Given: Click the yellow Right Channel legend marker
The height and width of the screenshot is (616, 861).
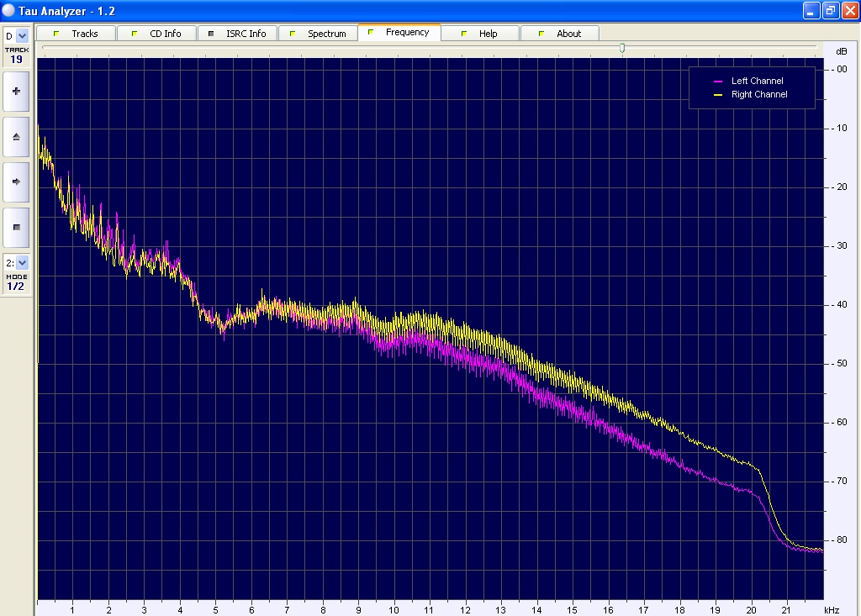Looking at the screenshot, I should (718, 95).
